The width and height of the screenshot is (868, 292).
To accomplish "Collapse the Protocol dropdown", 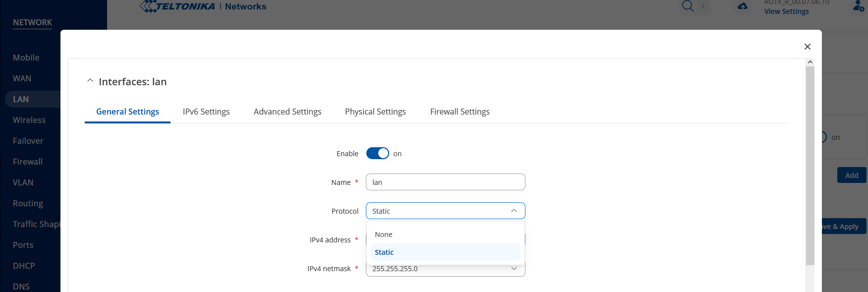I will (x=446, y=211).
